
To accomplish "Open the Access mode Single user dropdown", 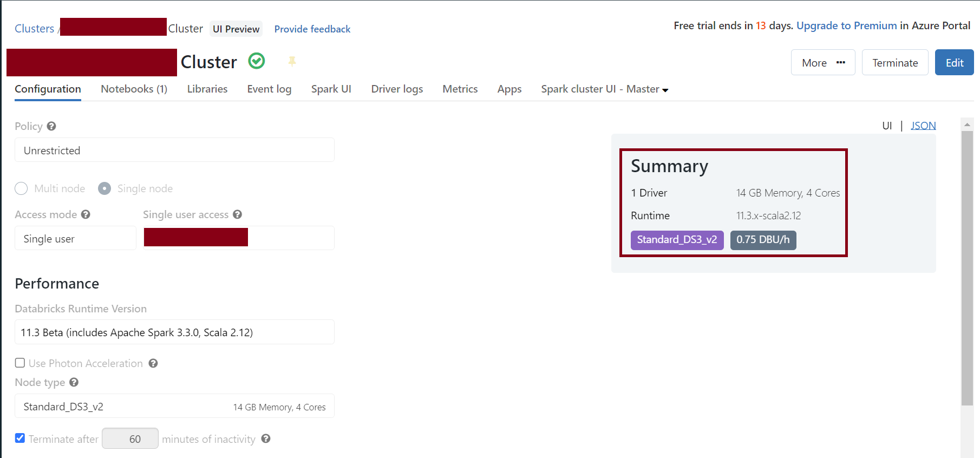I will (75, 238).
